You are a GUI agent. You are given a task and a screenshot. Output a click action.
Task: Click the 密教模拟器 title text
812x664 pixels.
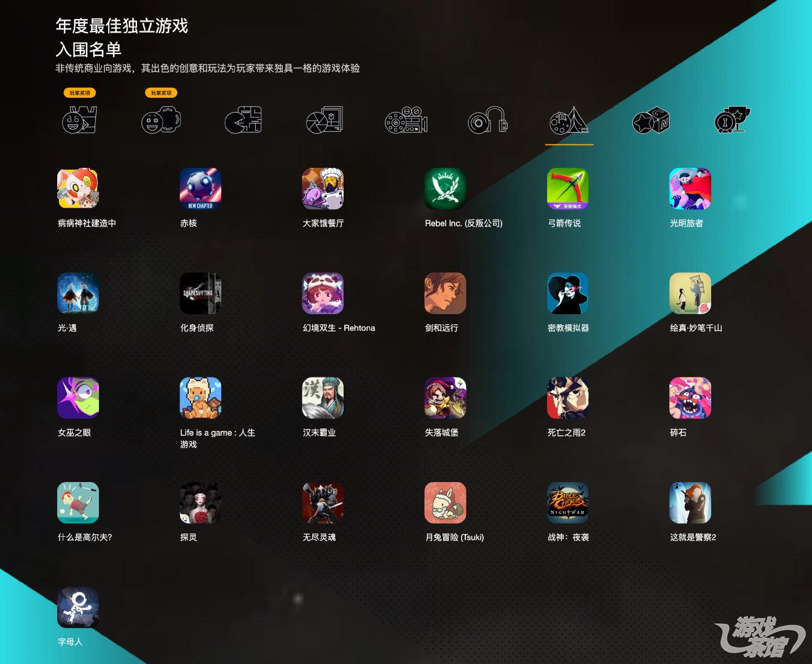tap(569, 328)
